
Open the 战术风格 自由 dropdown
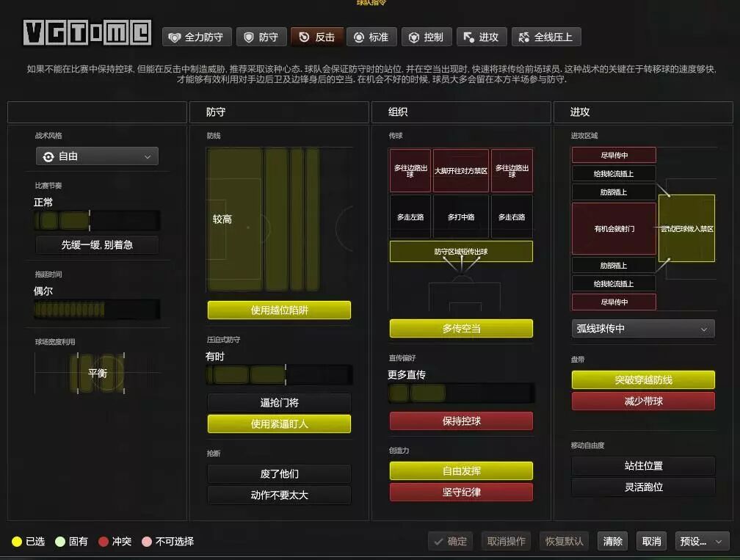97,156
